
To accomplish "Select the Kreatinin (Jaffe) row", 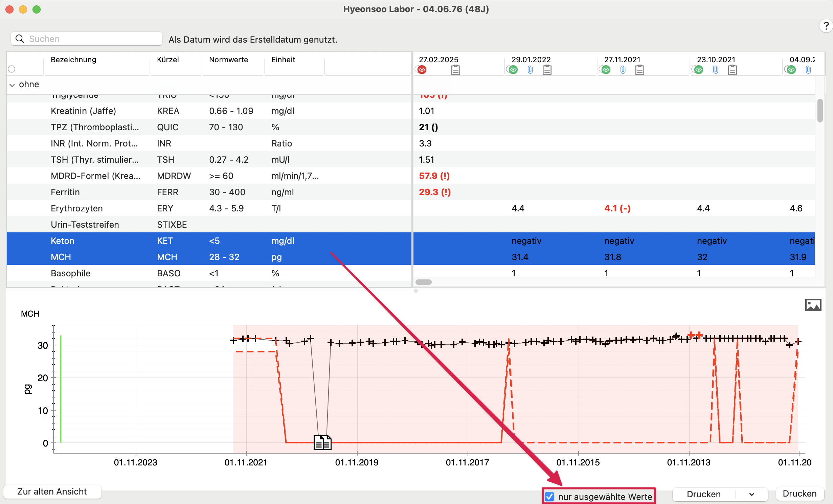I will pos(209,111).
